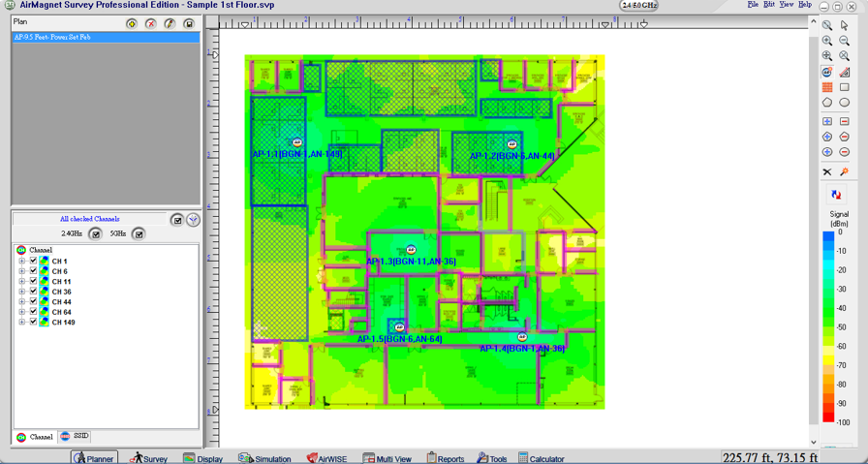This screenshot has width=868, height=464.
Task: Select the triangle ruler measurement tool
Action: coord(844,72)
